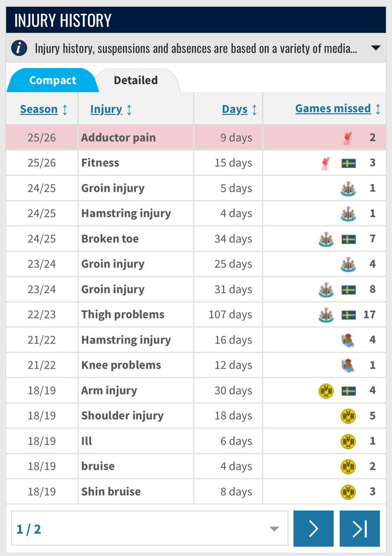Click Newcastle crest in Broken toe row
Image resolution: width=392 pixels, height=556 pixels.
[x=326, y=239]
